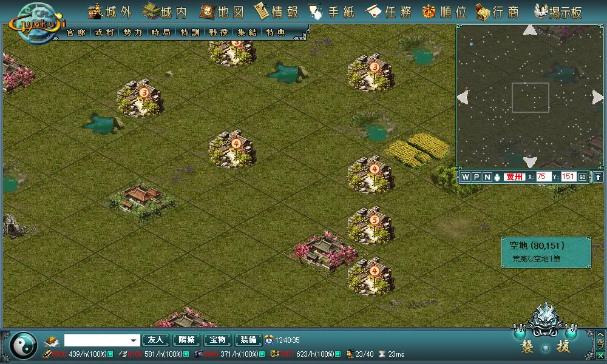The height and width of the screenshot is (364, 607).
Task: Open the empty dropdown in the bottom bar
Action: pos(102,340)
